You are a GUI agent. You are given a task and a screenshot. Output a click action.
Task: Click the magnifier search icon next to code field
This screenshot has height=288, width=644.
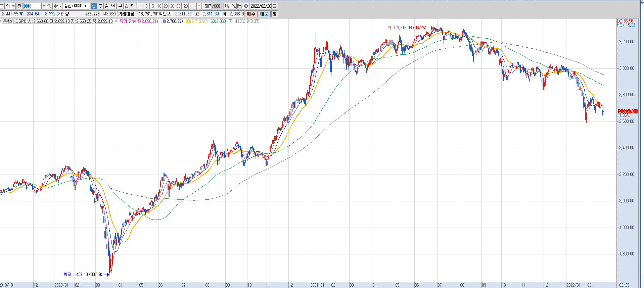point(49,6)
